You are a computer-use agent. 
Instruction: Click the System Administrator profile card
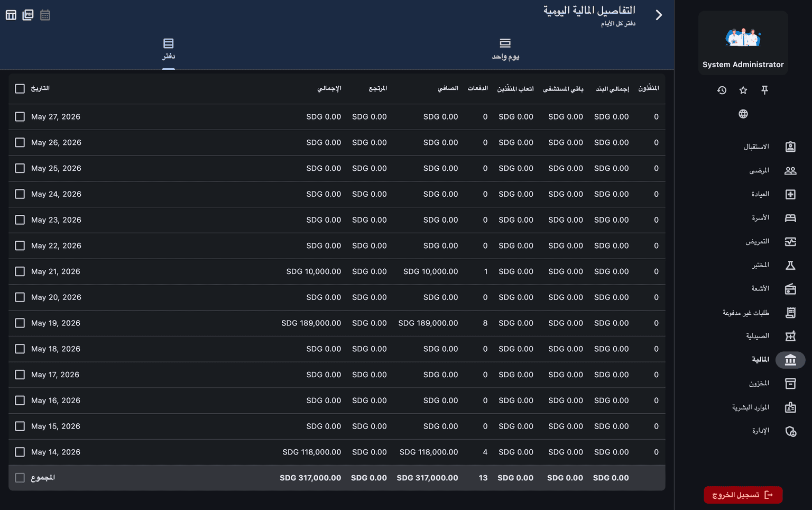click(x=743, y=43)
